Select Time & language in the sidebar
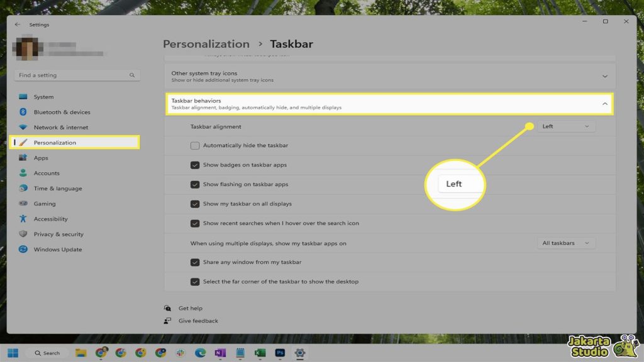Screen dimensions: 644x362 [x=57, y=188]
